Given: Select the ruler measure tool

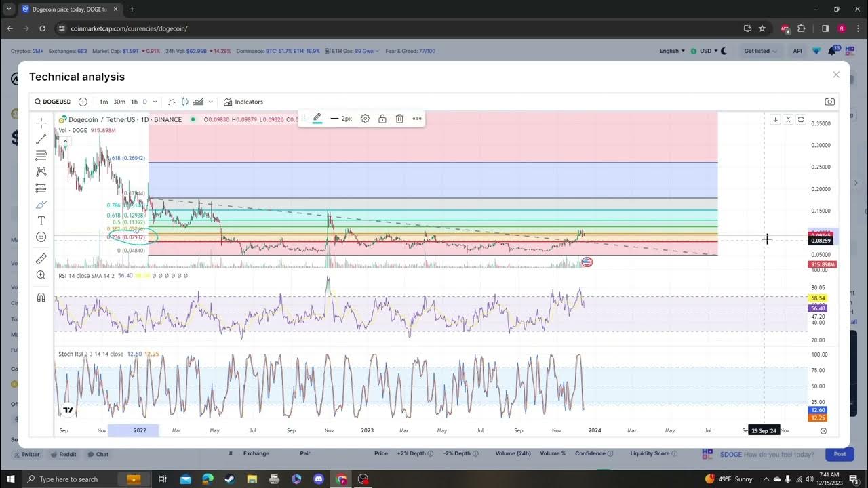Looking at the screenshot, I should click(41, 259).
